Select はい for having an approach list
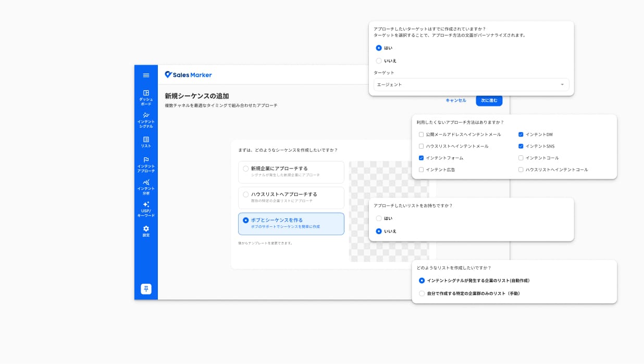This screenshot has height=364, width=644. 379,218
